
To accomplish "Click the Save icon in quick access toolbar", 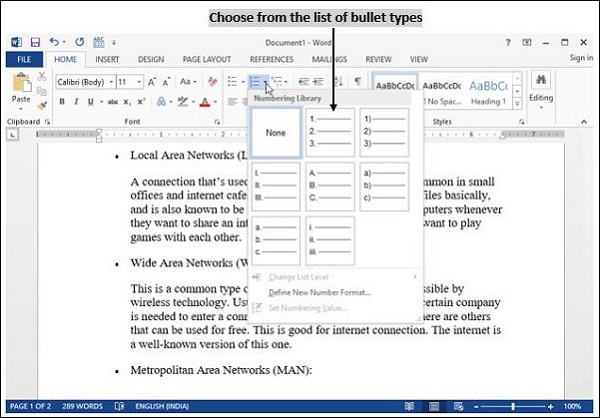I will click(x=35, y=43).
